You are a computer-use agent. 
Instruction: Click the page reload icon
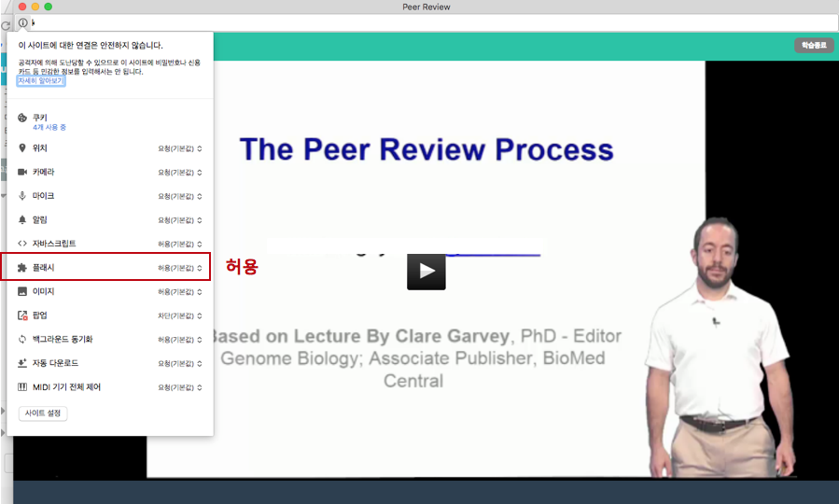click(7, 23)
